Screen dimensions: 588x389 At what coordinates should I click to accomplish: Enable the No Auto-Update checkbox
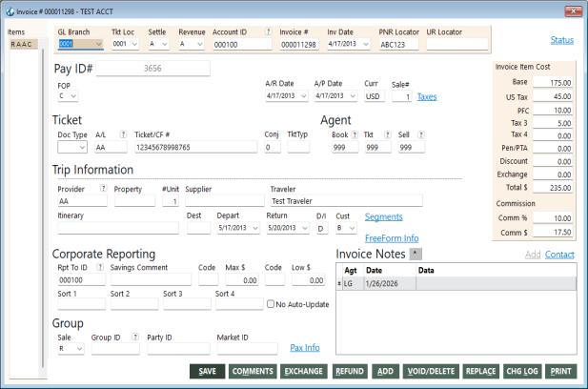[272, 304]
